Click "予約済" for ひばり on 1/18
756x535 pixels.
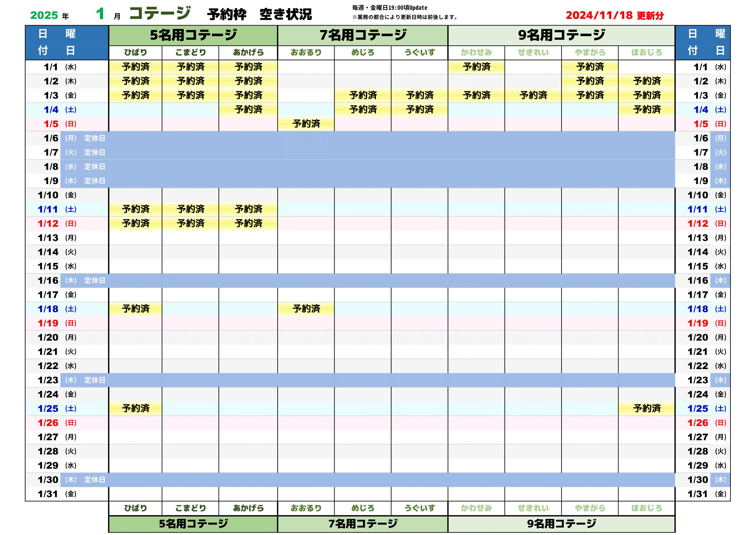click(136, 309)
